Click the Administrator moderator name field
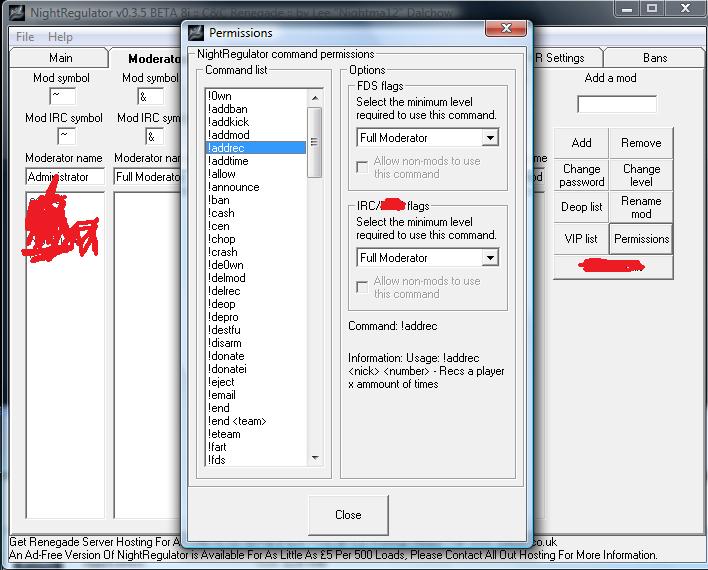The image size is (708, 570). pos(65,177)
